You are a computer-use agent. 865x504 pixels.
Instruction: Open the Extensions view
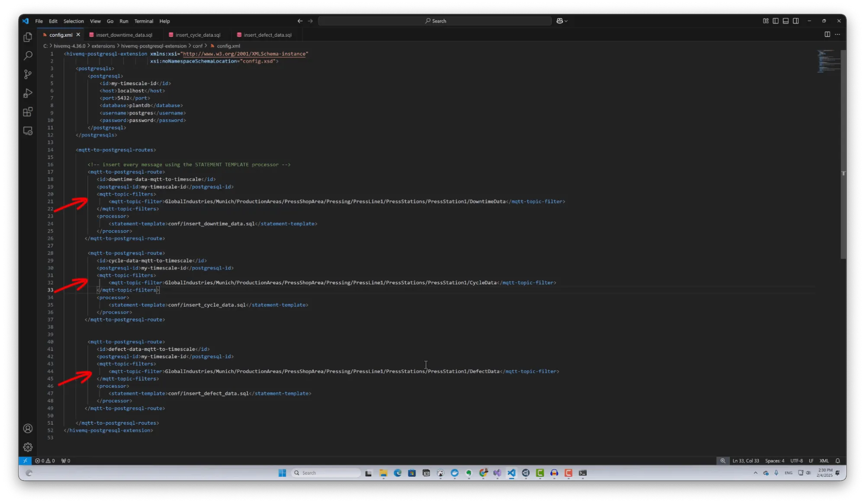click(28, 112)
